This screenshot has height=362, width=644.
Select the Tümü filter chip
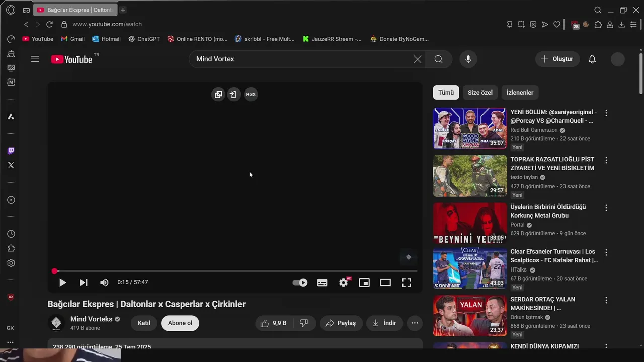pyautogui.click(x=446, y=93)
